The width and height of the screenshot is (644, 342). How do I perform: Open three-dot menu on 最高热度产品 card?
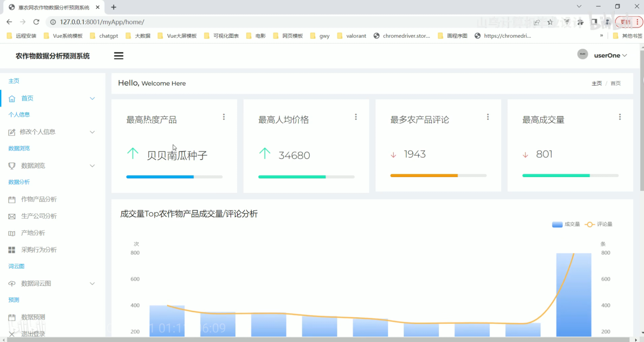(x=224, y=117)
